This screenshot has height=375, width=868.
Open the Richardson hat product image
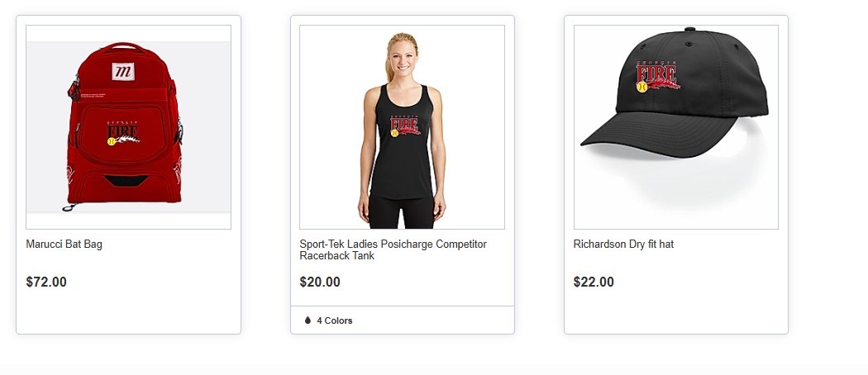[x=676, y=127]
